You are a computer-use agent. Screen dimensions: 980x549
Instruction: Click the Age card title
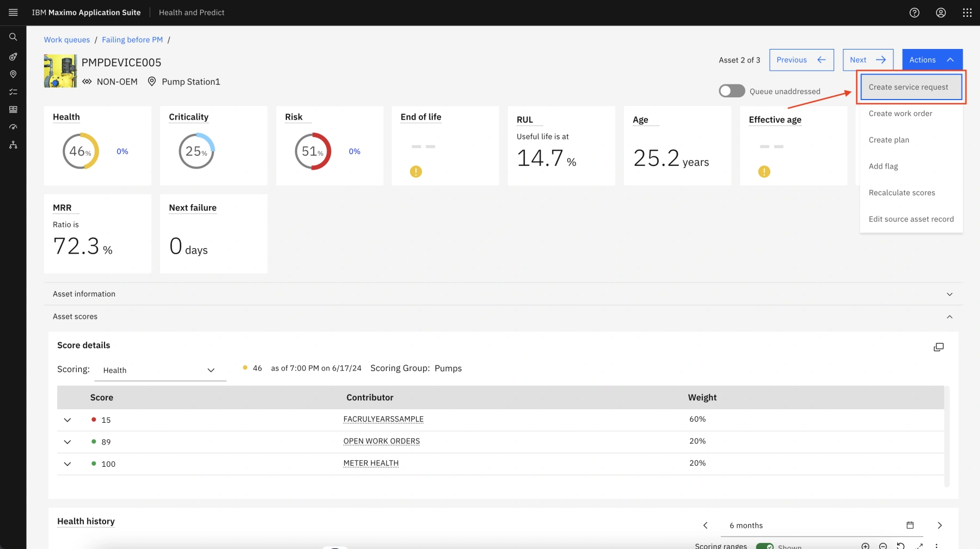pyautogui.click(x=640, y=120)
